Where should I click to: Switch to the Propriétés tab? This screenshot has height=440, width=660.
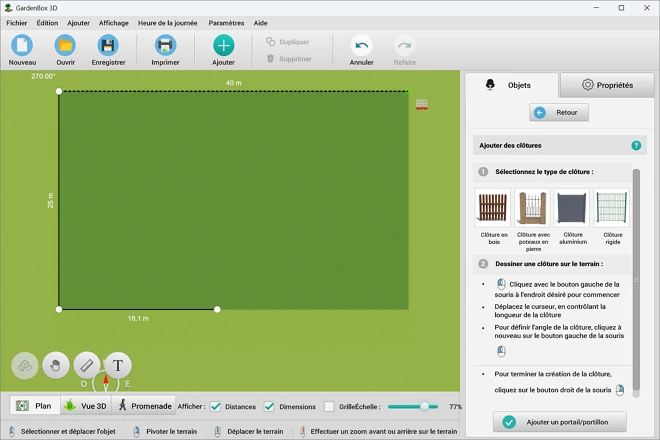[607, 85]
